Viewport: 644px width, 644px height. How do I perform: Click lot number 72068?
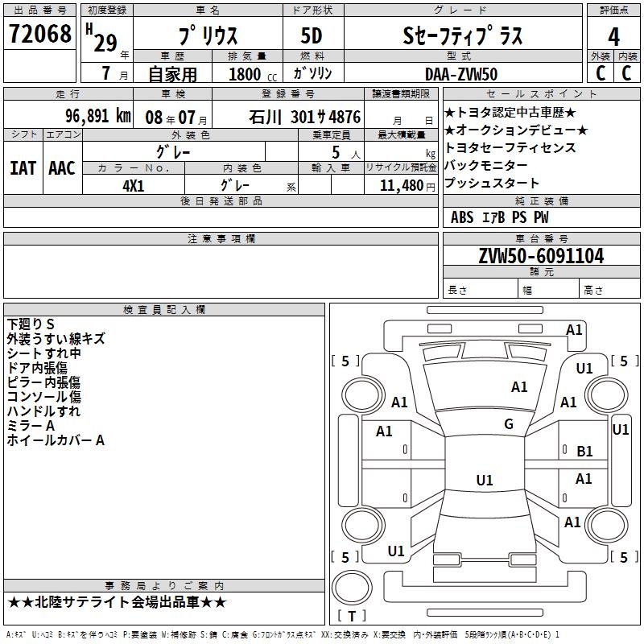pos(39,34)
